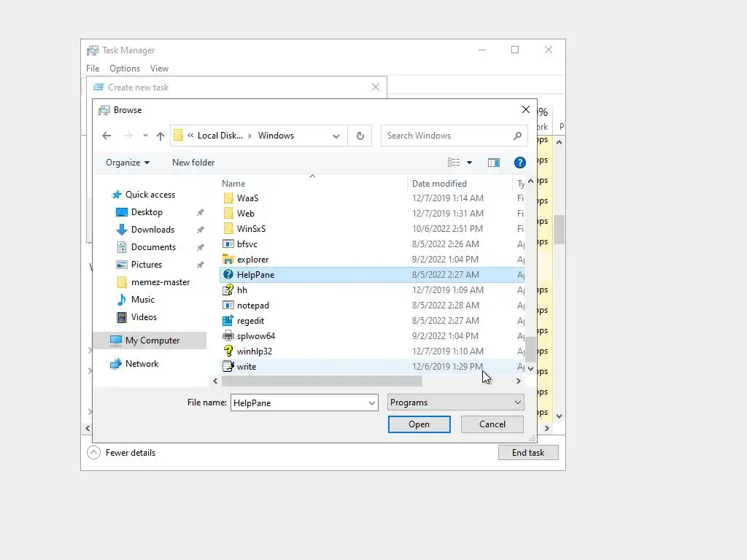
Task: Go up one folder level arrow
Action: [x=160, y=136]
